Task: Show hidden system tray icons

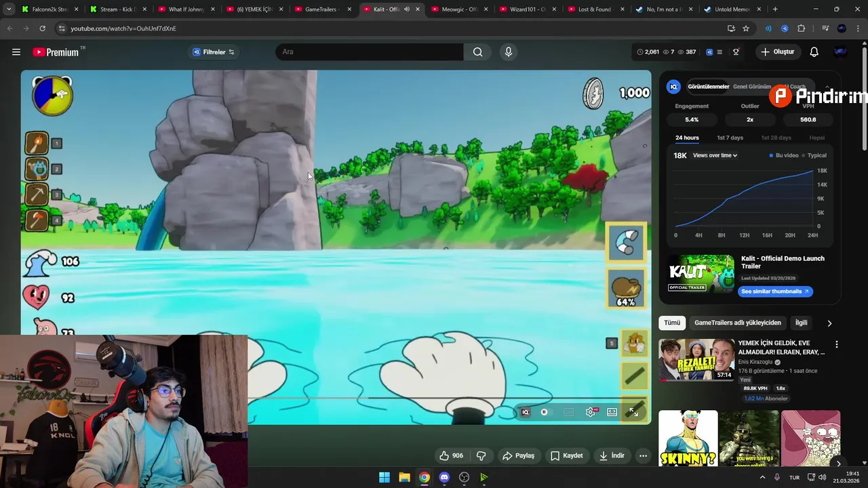Action: pos(762,477)
